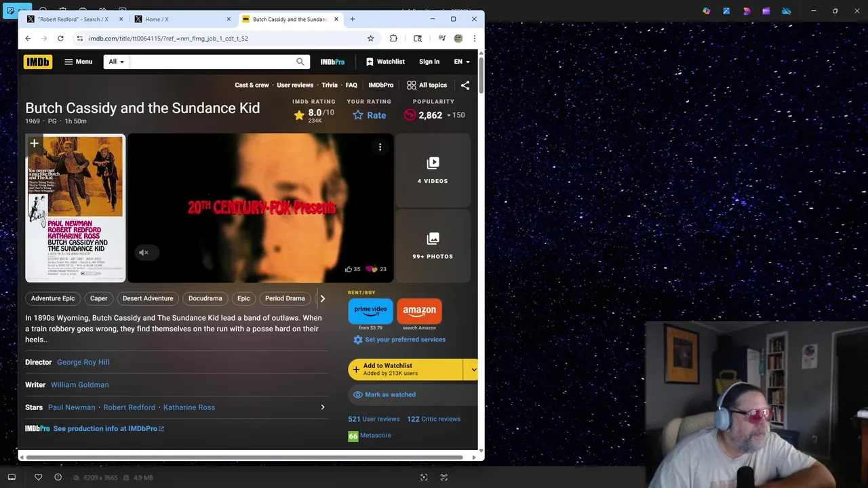Go to Cast & crew
The image size is (868, 488).
pos(252,85)
